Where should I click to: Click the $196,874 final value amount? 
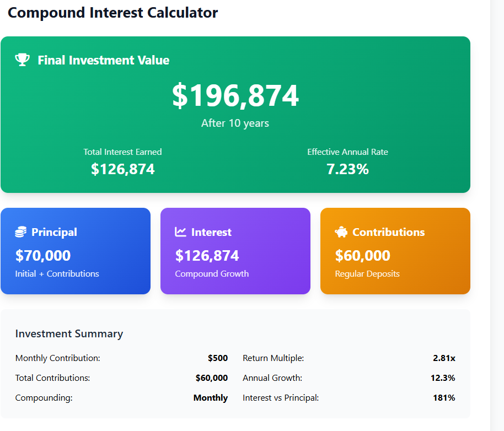235,95
